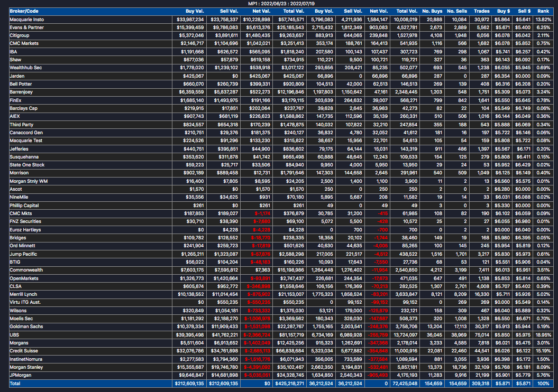Select the Wealthhub Sec broker name
This screenshot has height=392, width=558.
pos(25,68)
